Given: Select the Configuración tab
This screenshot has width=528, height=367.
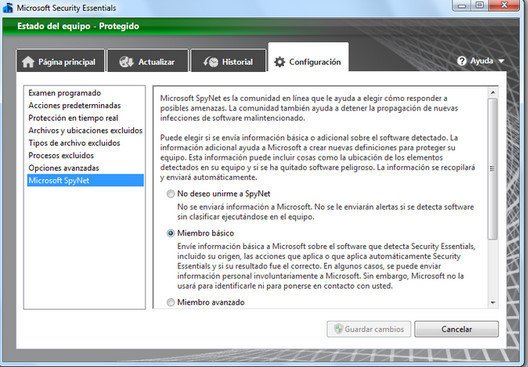Looking at the screenshot, I should (308, 57).
